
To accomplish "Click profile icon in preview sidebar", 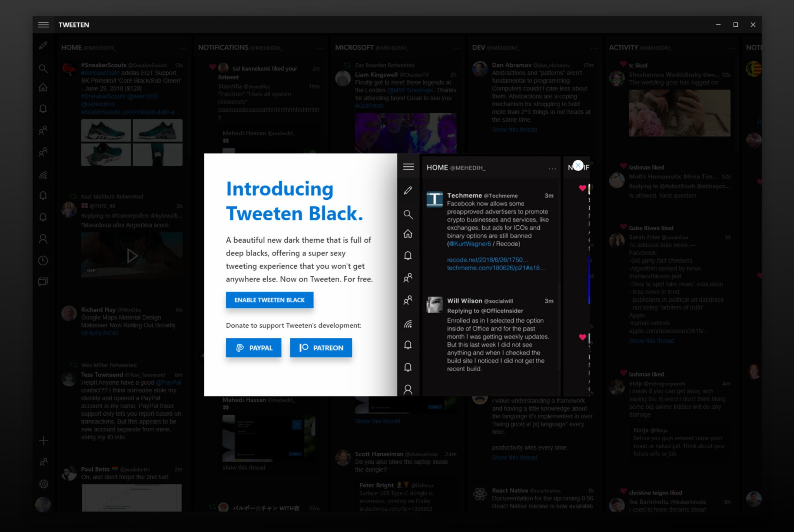I will (408, 389).
